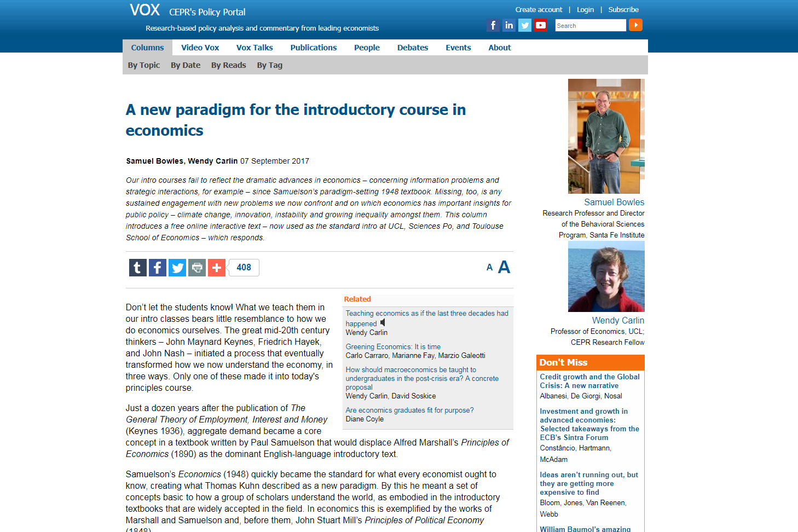Click the Related section heading
Screen dimensions: 798x532
pos(357,299)
